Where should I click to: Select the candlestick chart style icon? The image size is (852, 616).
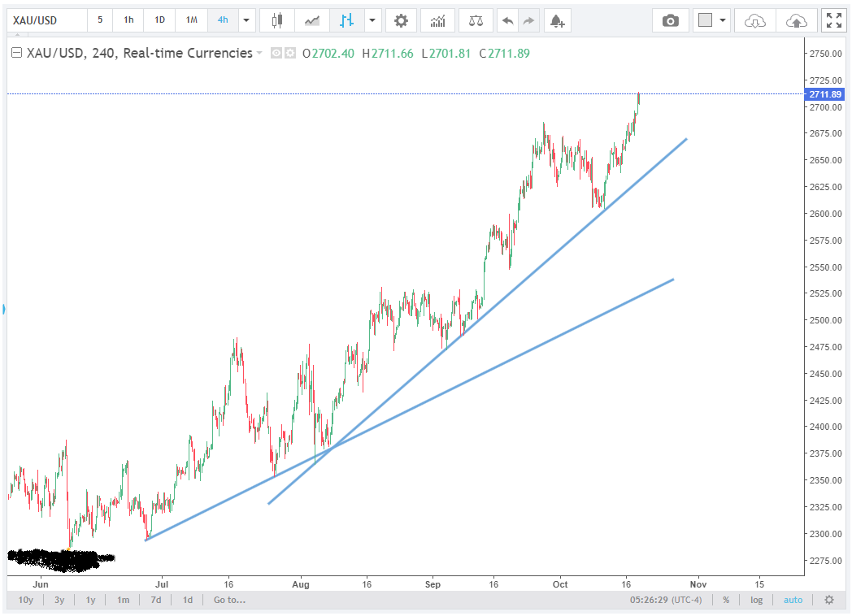pyautogui.click(x=277, y=20)
